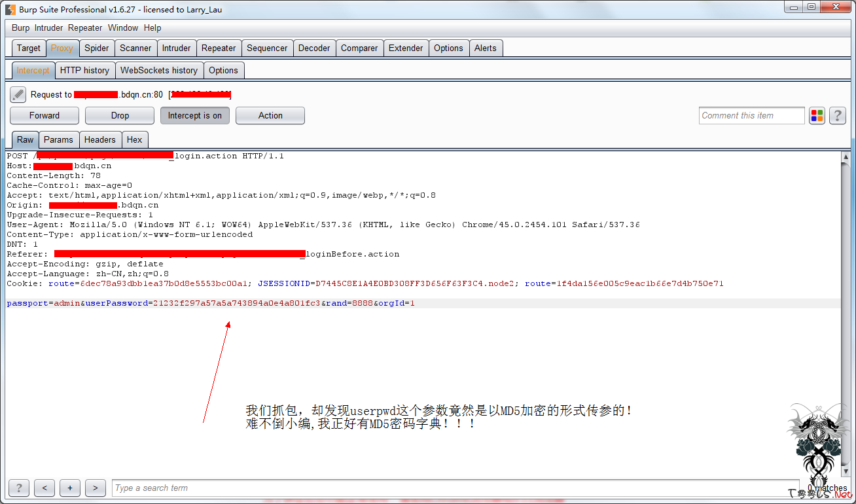Screen dimensions: 856x504
Task: Switch to the Headers view tab
Action: click(100, 139)
